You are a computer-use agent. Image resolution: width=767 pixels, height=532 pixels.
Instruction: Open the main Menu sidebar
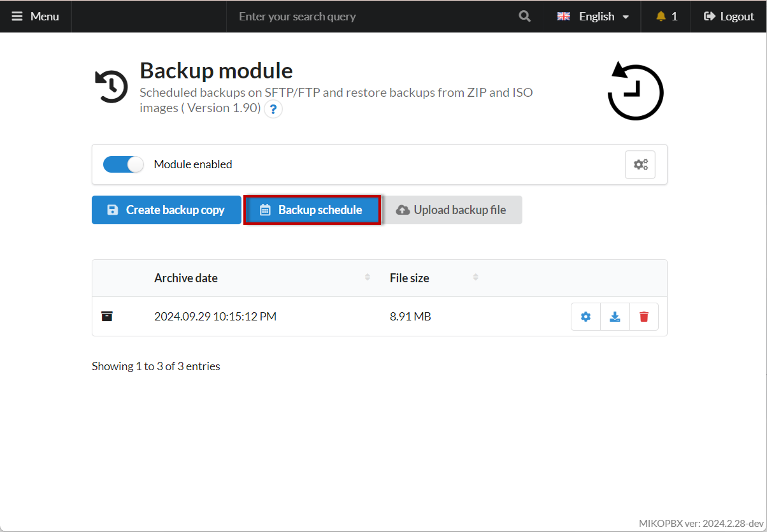point(36,17)
